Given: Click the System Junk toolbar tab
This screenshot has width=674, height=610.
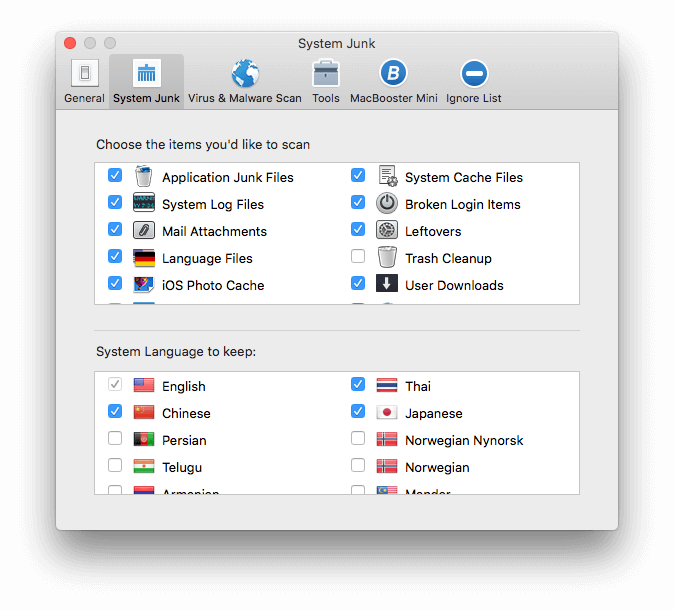Looking at the screenshot, I should 147,81.
